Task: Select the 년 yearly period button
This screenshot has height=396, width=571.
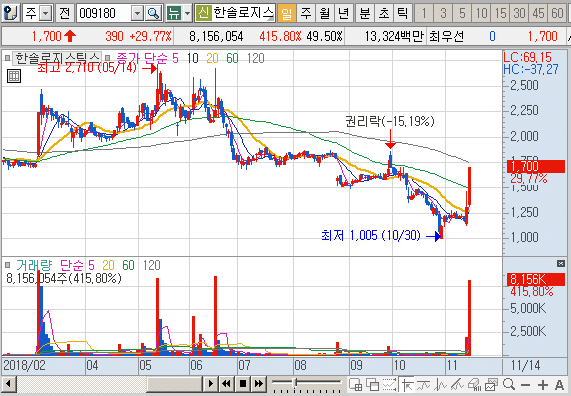Action: coord(343,13)
